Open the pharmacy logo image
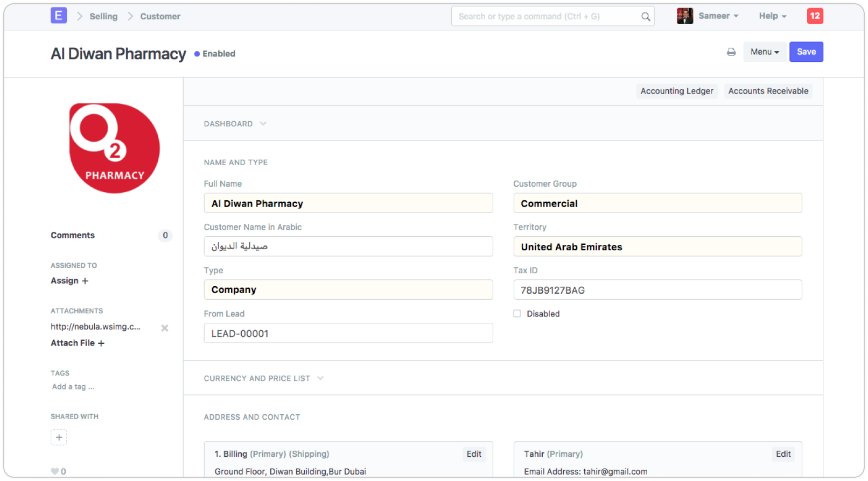 114,148
